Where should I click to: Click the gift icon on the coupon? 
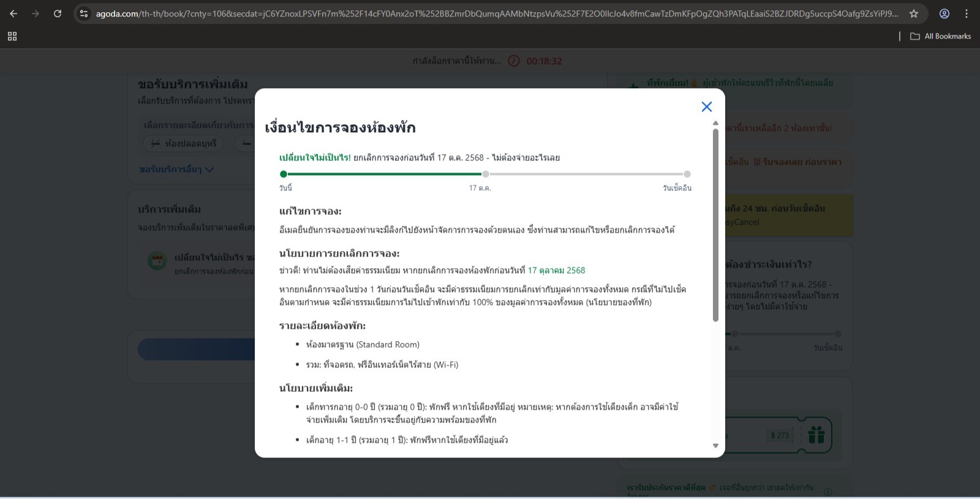(816, 435)
